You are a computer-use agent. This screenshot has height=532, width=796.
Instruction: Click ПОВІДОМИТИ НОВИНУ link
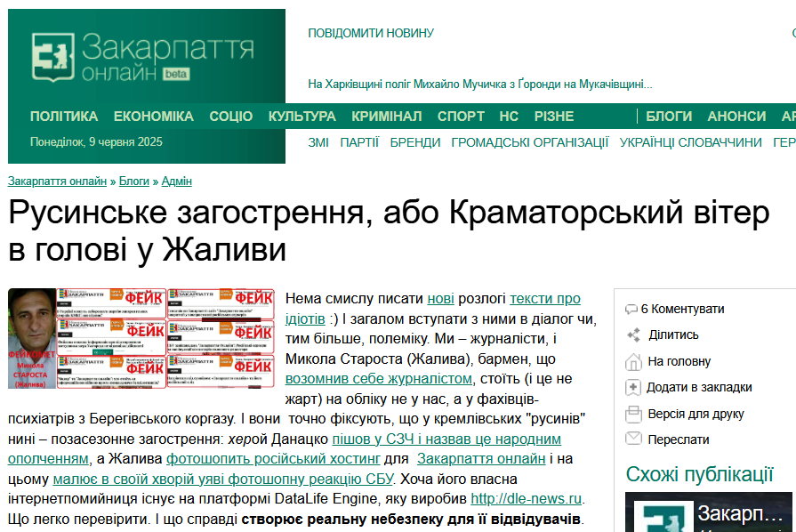pyautogui.click(x=371, y=34)
